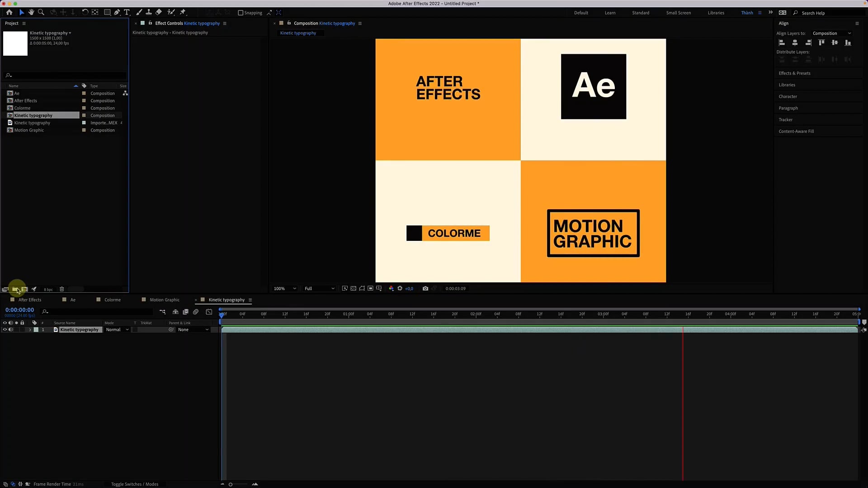This screenshot has width=868, height=488.
Task: Open the viewer magnification 100% dropdown
Action: pyautogui.click(x=285, y=289)
